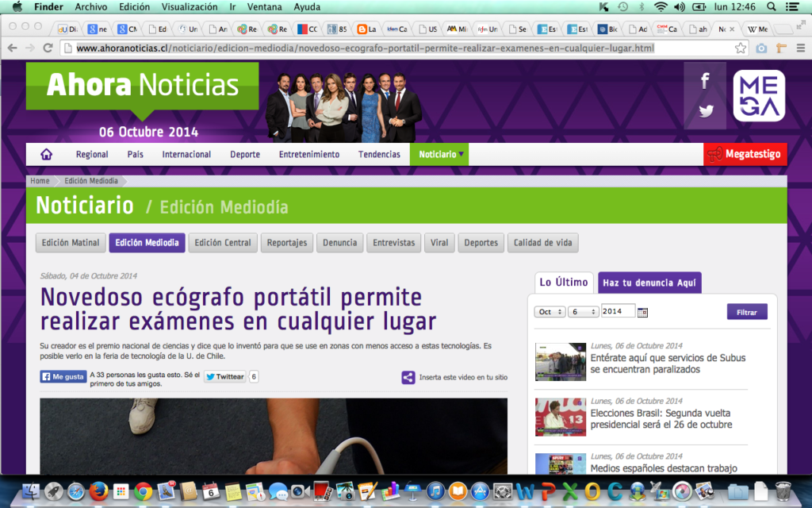Open the calendar date picker icon
The height and width of the screenshot is (508, 812).
coord(642,312)
